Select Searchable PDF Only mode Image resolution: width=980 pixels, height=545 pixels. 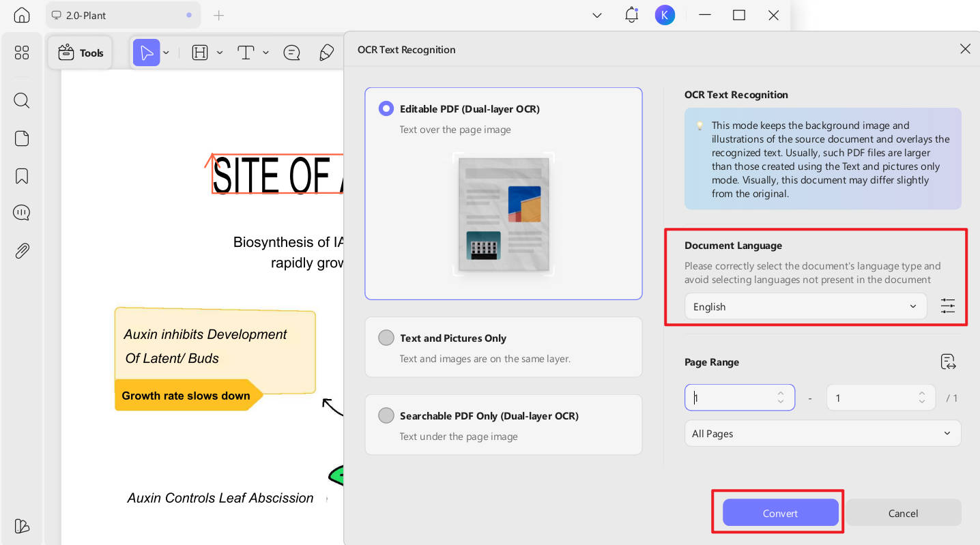pyautogui.click(x=386, y=415)
